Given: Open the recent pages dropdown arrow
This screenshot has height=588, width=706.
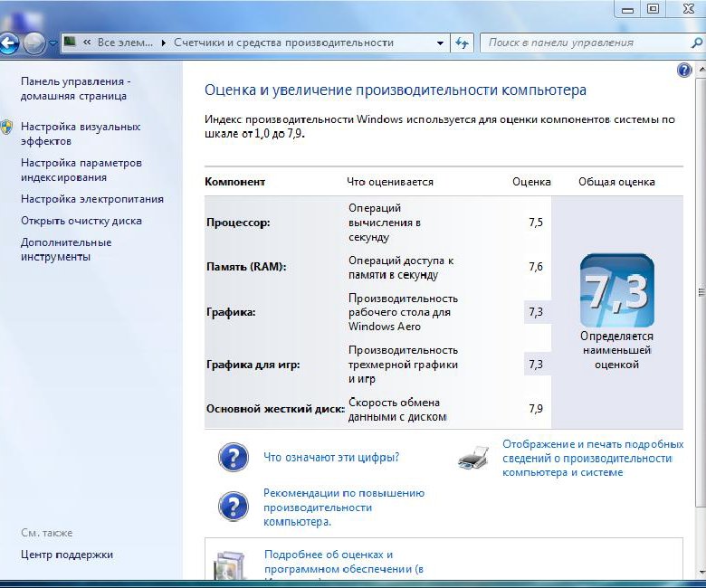Looking at the screenshot, I should [x=53, y=43].
